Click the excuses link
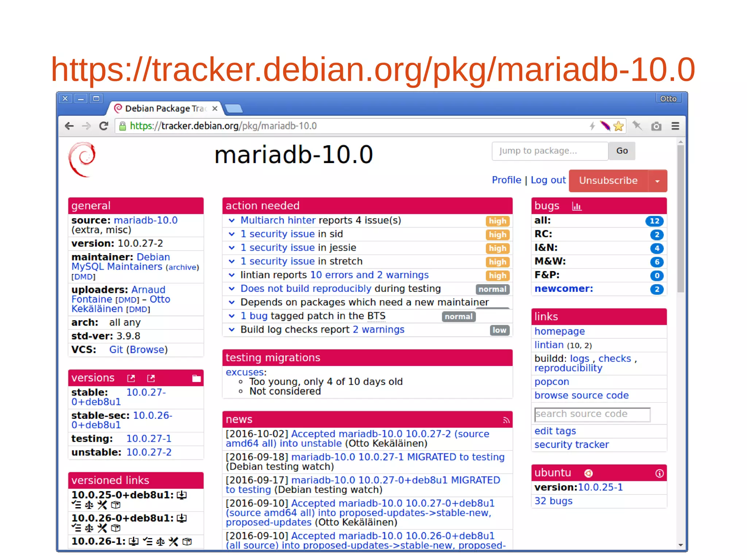 245,372
